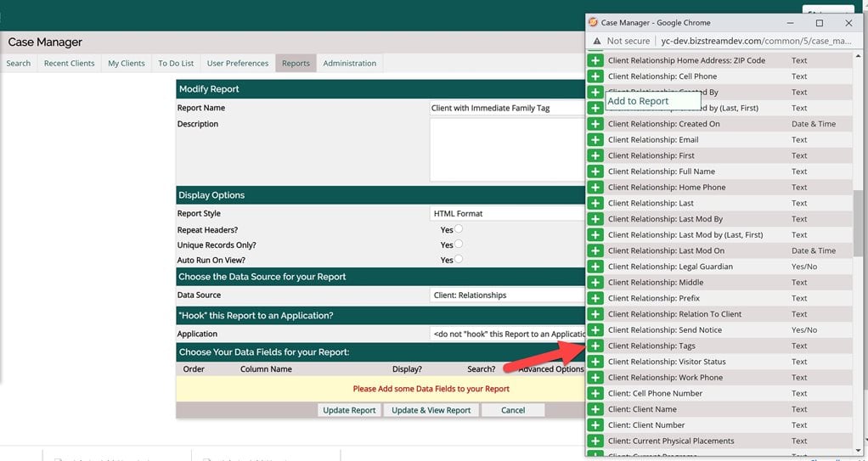868x461 pixels.
Task: Click plus icon for Client Relationship: Cell Phone
Action: point(595,76)
